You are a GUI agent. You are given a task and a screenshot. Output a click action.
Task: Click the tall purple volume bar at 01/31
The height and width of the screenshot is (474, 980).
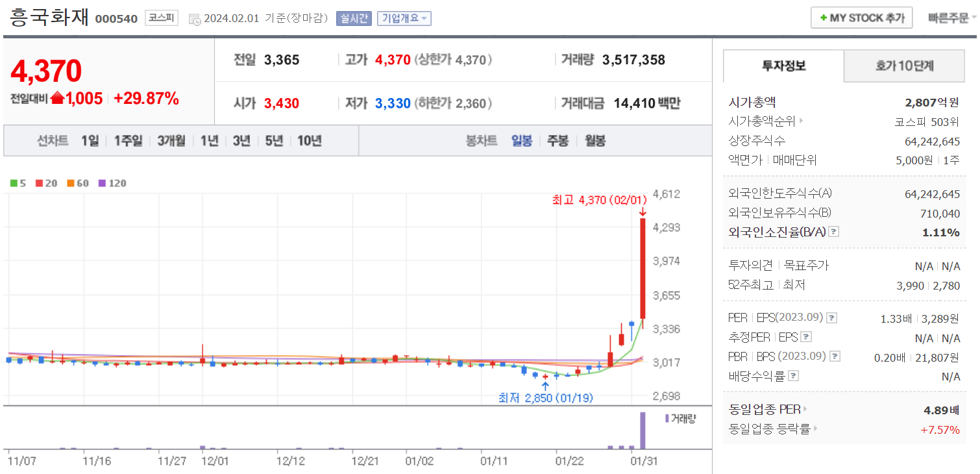pyautogui.click(x=643, y=430)
